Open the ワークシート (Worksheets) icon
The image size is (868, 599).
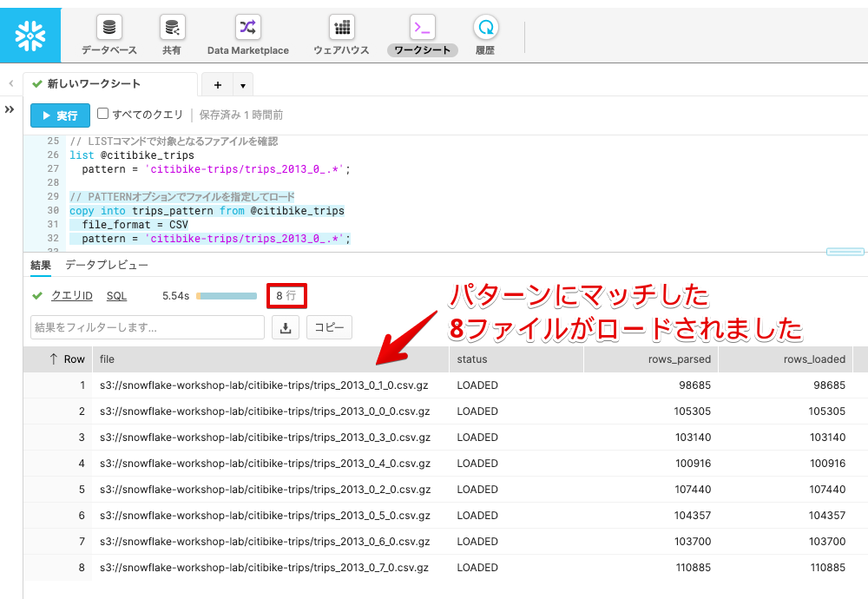pyautogui.click(x=423, y=27)
